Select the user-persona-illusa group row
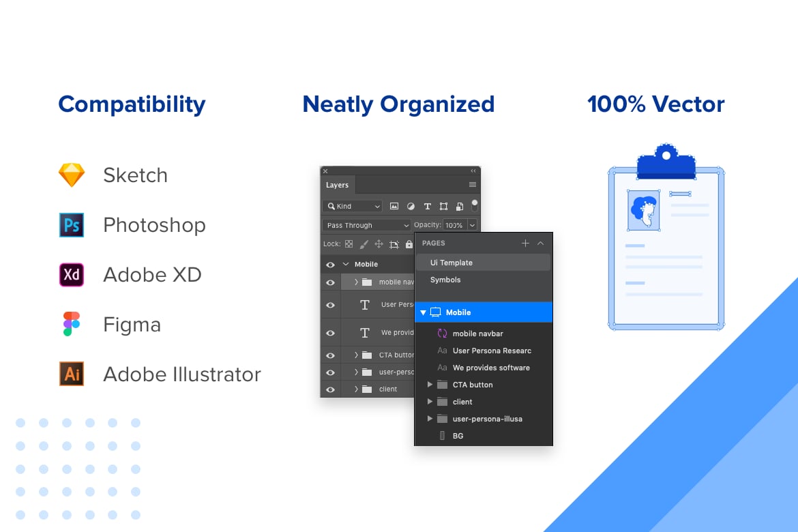This screenshot has height=532, width=798. [484, 419]
